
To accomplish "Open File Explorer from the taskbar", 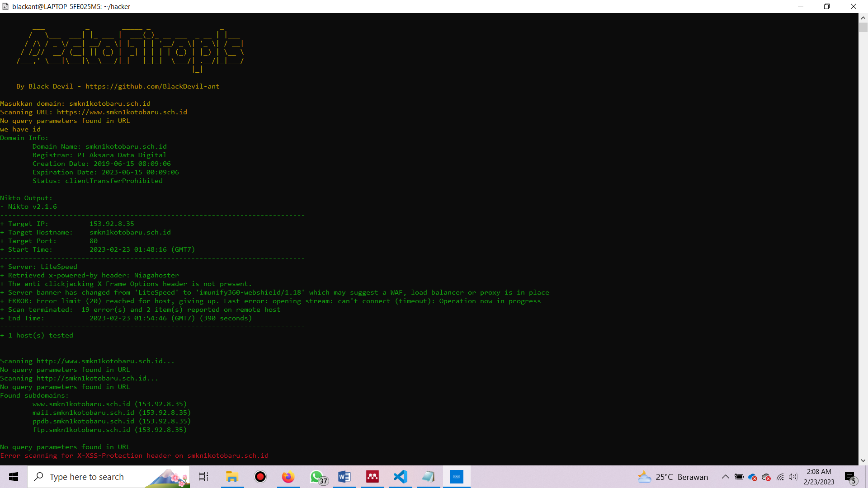I will [232, 477].
